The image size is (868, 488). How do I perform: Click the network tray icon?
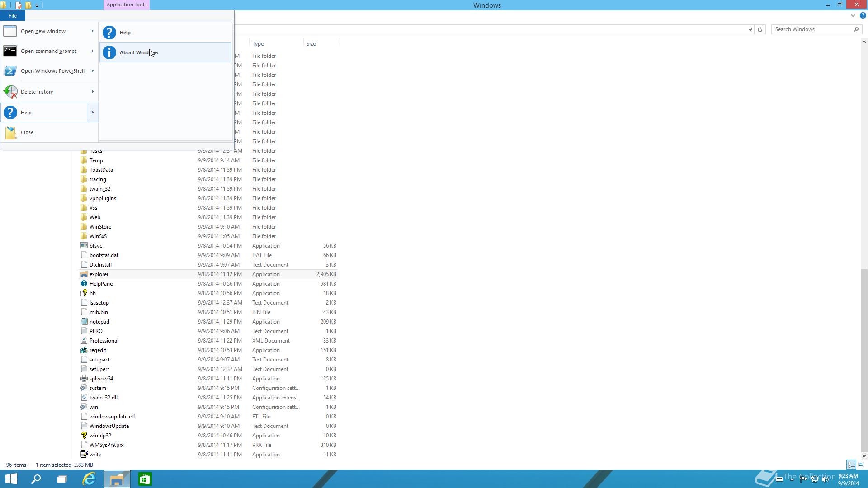pos(815,479)
